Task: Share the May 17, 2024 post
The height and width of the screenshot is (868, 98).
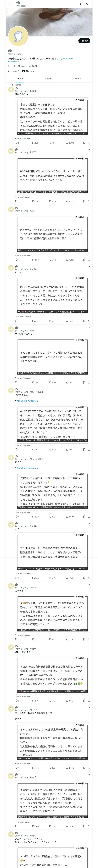Action: pos(89,449)
